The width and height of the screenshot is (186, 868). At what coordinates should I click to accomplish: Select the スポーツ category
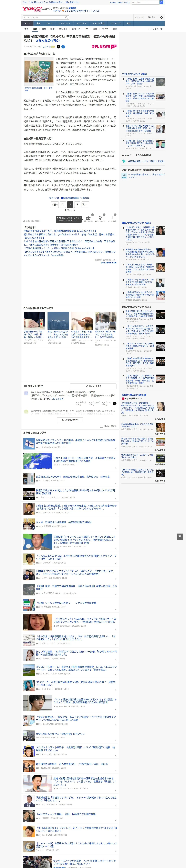point(76,29)
